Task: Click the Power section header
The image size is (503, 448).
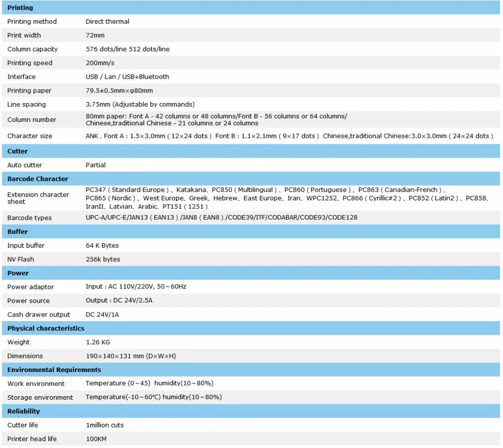Action: click(251, 273)
